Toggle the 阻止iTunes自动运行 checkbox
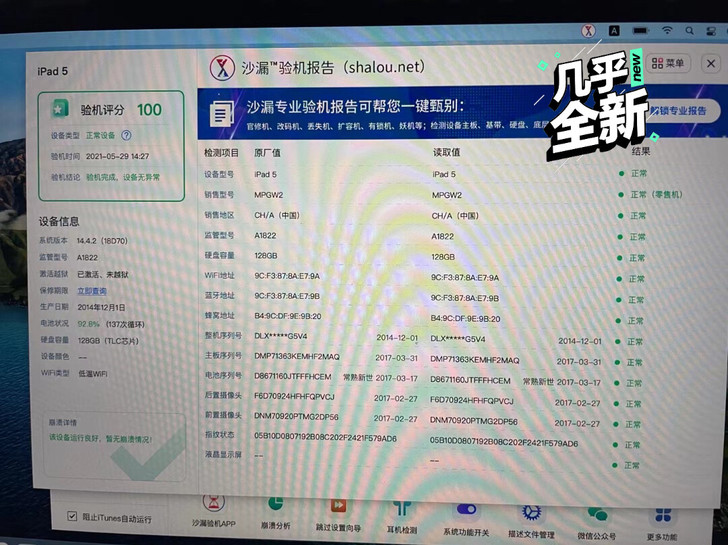 point(72,516)
